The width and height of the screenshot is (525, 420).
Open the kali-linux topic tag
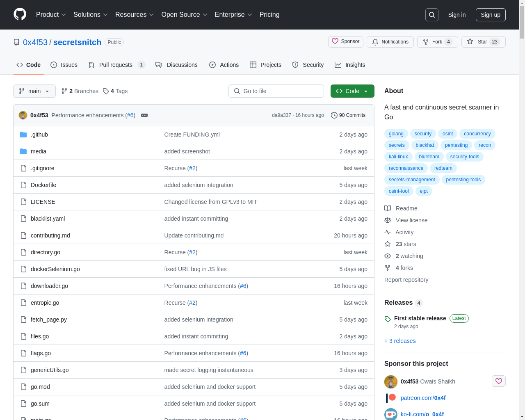[398, 157]
